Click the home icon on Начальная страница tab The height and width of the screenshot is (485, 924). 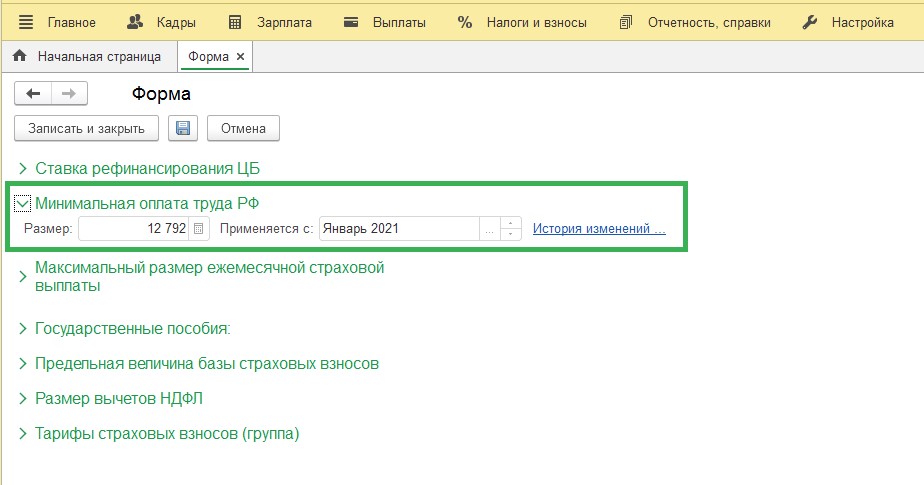19,57
